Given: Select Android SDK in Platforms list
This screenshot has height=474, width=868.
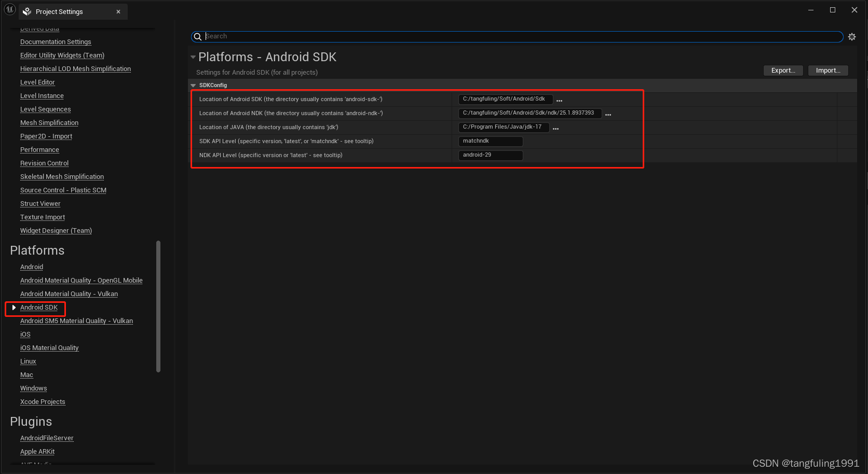Looking at the screenshot, I should pos(39,308).
